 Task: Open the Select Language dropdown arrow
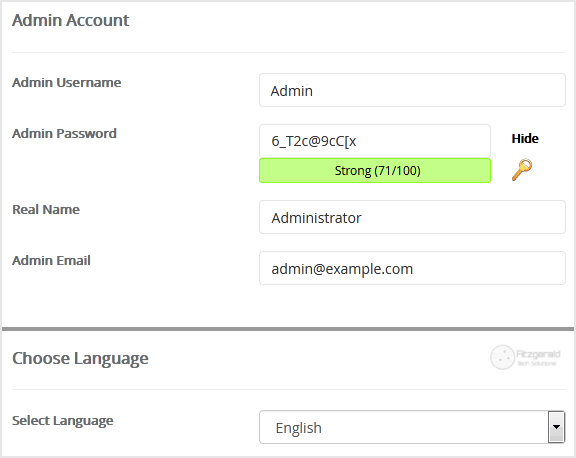[x=556, y=427]
